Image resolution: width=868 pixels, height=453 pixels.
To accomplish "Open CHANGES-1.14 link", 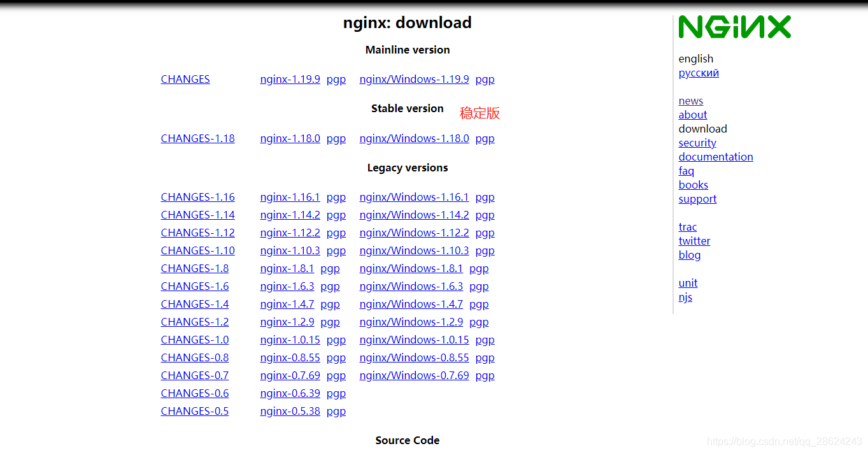I will click(197, 215).
